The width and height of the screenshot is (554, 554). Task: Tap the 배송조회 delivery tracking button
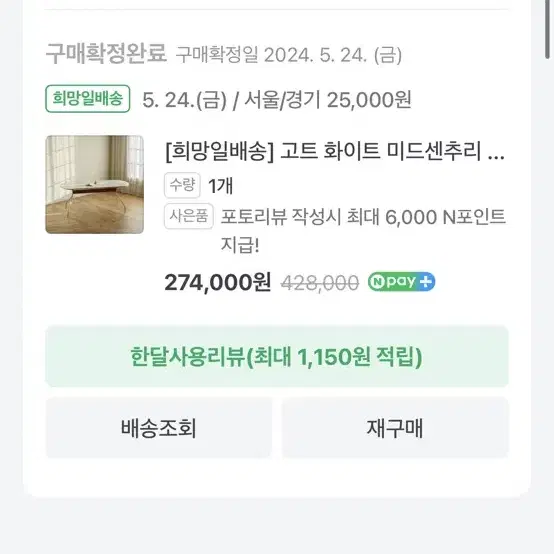pyautogui.click(x=159, y=428)
